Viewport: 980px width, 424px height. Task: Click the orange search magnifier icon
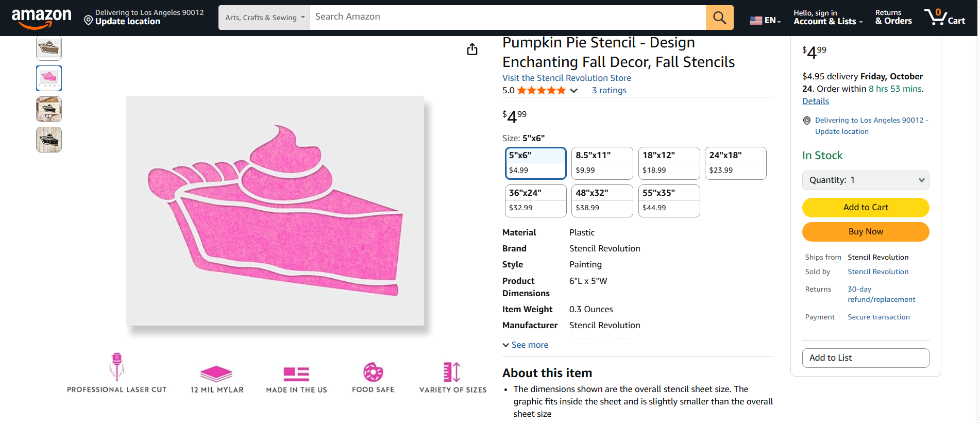(x=719, y=18)
